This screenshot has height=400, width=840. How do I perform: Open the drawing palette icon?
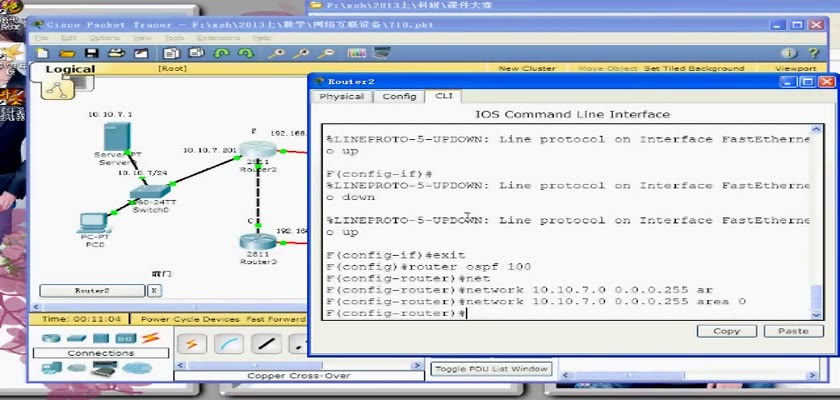357,53
